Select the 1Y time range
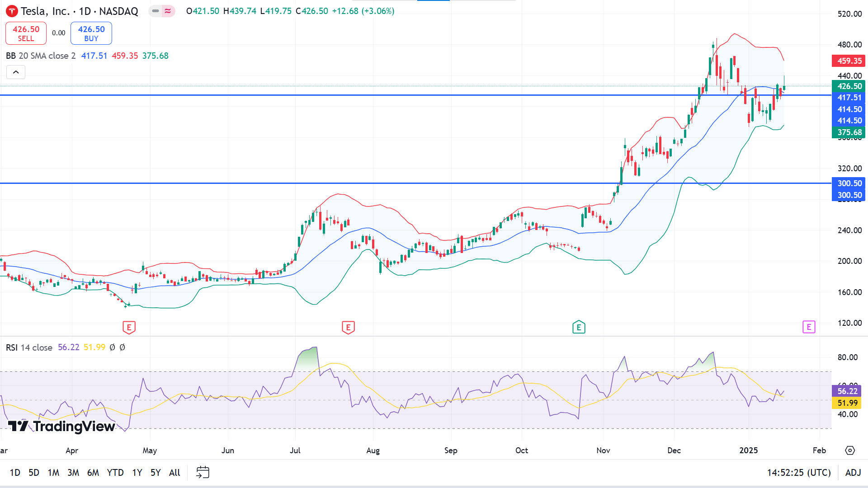Viewport: 868px width, 488px height. point(137,473)
